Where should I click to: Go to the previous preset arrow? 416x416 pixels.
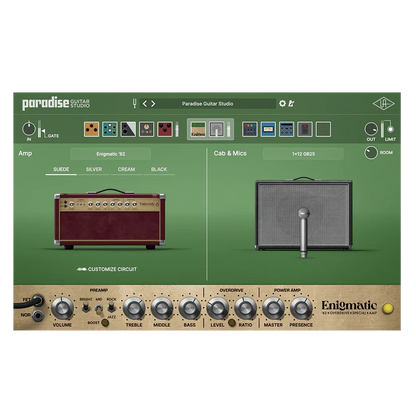tap(145, 104)
